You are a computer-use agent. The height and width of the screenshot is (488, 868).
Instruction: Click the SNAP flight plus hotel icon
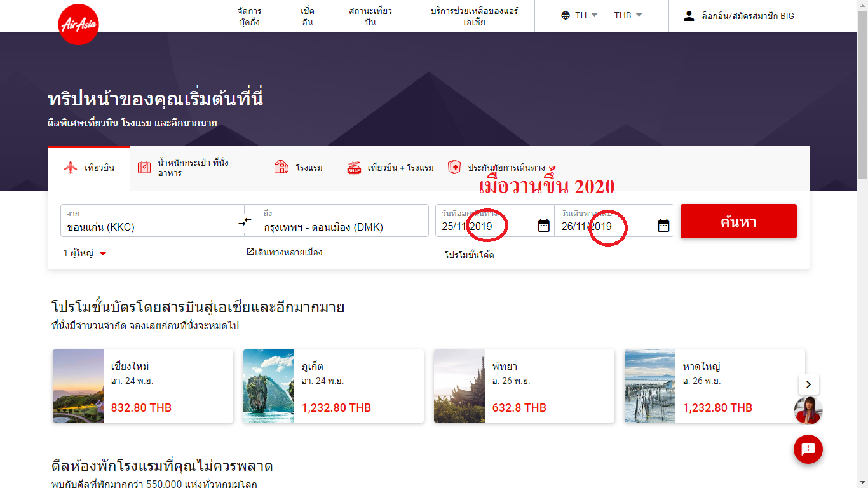tap(354, 168)
